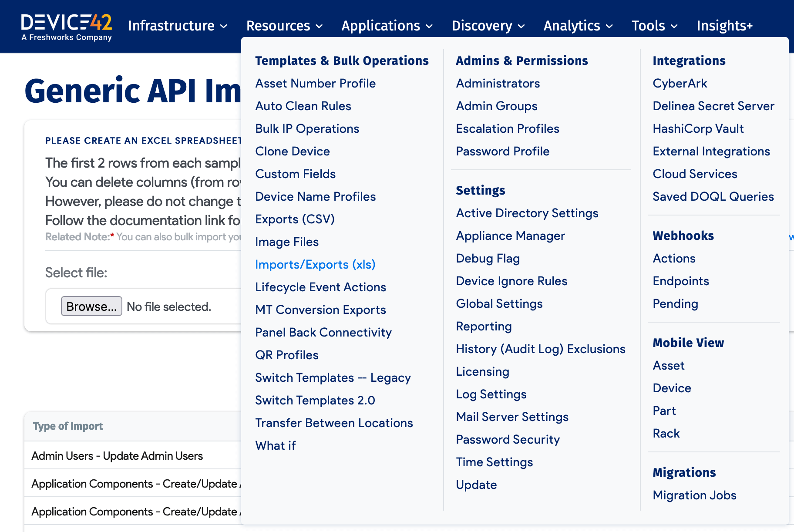
Task: Select Switch Templates 2.0
Action: click(x=315, y=401)
